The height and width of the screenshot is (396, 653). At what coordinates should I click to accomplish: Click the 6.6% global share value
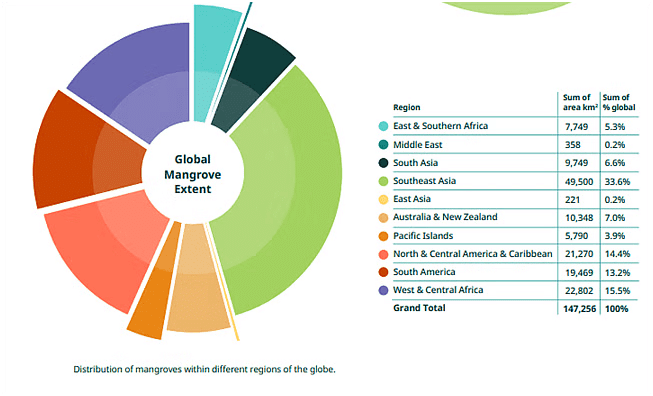pos(615,163)
